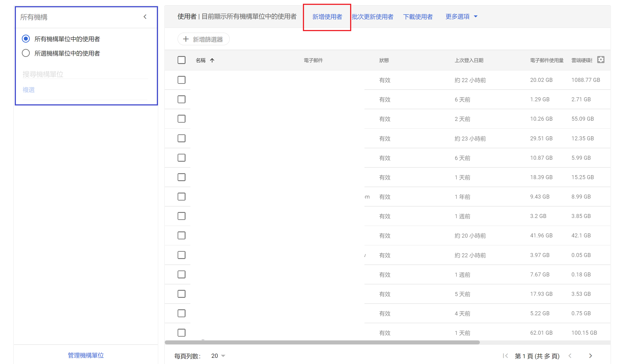The height and width of the screenshot is (364, 625).
Task: Go to previous page arrow
Action: click(570, 356)
